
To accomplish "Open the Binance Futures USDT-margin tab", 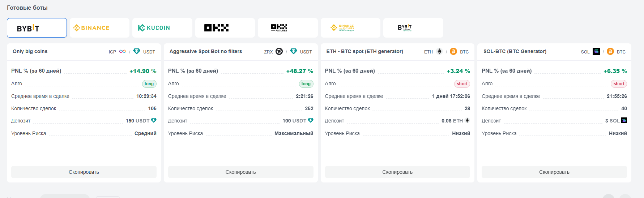I will click(x=350, y=28).
